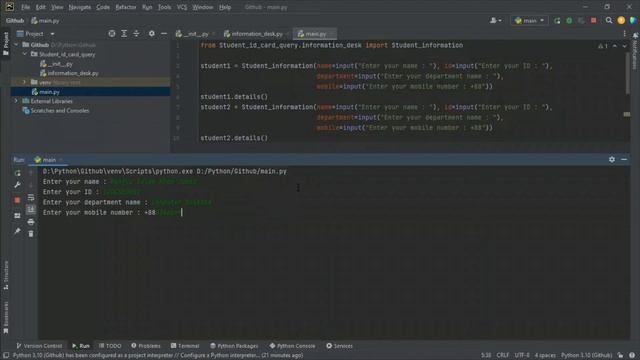Image resolution: width=640 pixels, height=360 pixels.
Task: Open the Refactor menu
Action: pyautogui.click(x=126, y=7)
